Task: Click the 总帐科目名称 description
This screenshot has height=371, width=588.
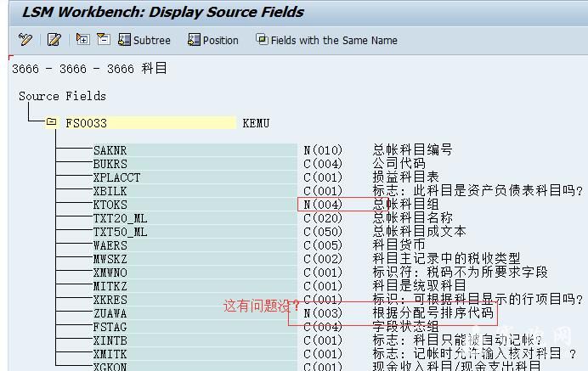Action: 412,217
